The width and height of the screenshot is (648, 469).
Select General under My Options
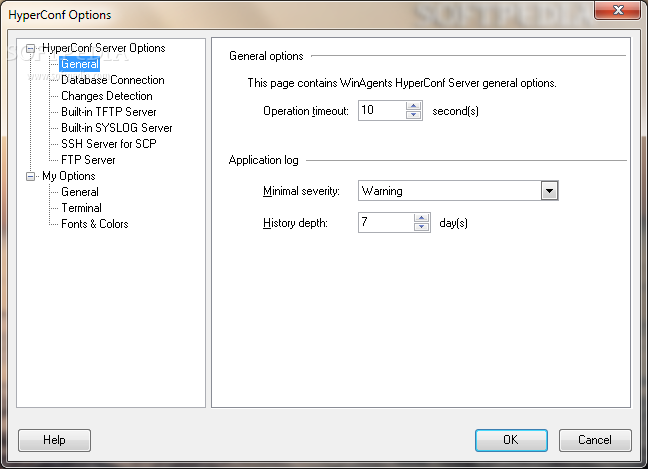[80, 192]
